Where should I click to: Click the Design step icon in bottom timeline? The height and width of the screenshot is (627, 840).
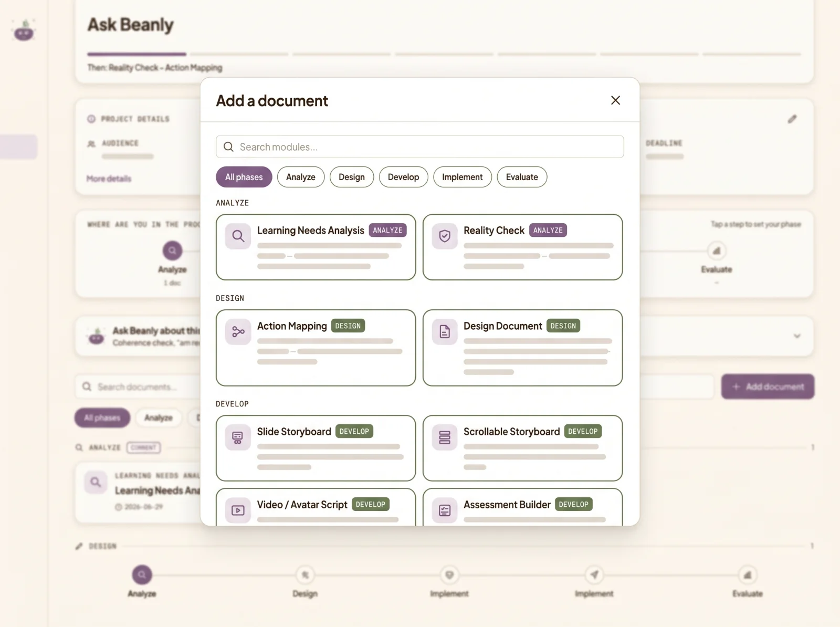[305, 574]
